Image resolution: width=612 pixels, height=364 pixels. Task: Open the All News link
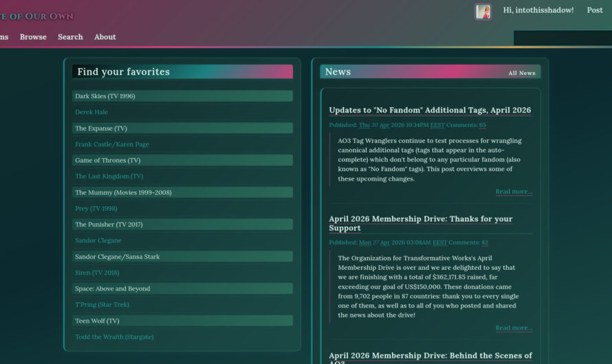pyautogui.click(x=521, y=73)
